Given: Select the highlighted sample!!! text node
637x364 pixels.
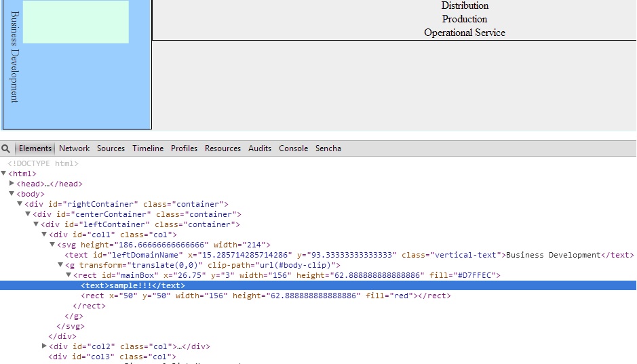Looking at the screenshot, I should (x=318, y=285).
